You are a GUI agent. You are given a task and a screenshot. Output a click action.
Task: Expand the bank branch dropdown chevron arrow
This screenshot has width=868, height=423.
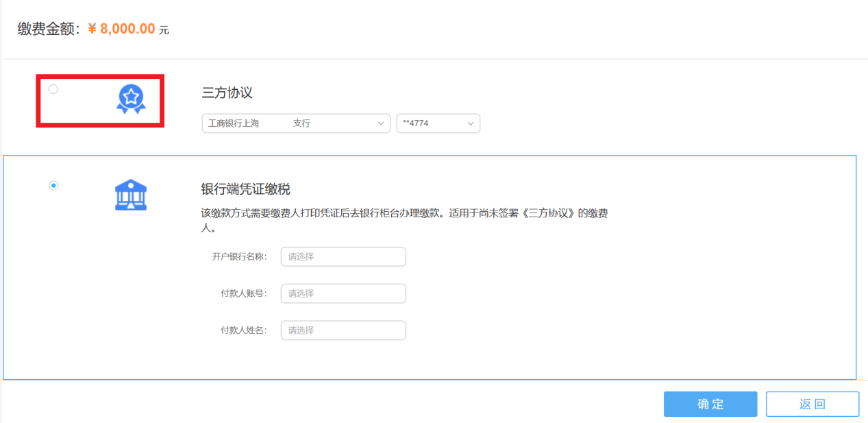[x=381, y=123]
